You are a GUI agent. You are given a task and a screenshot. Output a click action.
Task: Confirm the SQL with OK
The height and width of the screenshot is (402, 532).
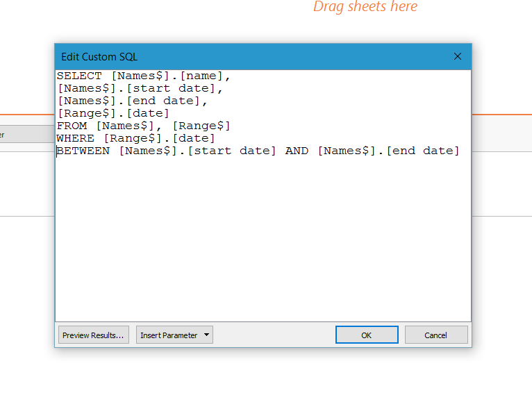(x=367, y=335)
